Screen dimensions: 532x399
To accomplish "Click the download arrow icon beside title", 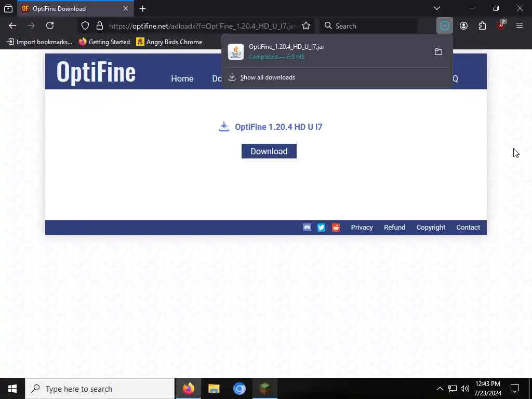I will point(224,127).
